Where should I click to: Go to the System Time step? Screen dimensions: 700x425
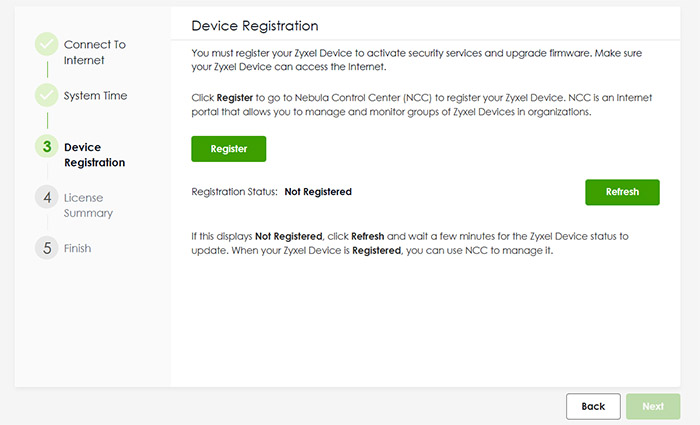96,96
